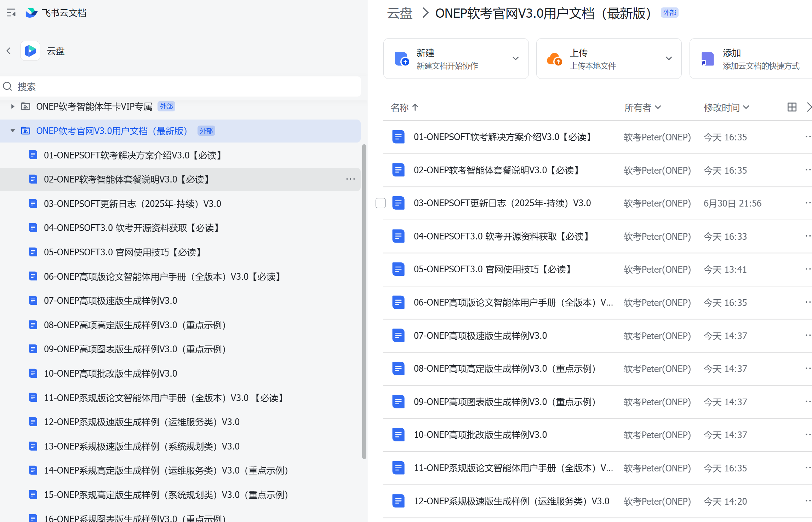Click doc icon of 05-ONEPSOFT3.0 官网使用技巧 in file list
The image size is (812, 522).
click(x=398, y=269)
